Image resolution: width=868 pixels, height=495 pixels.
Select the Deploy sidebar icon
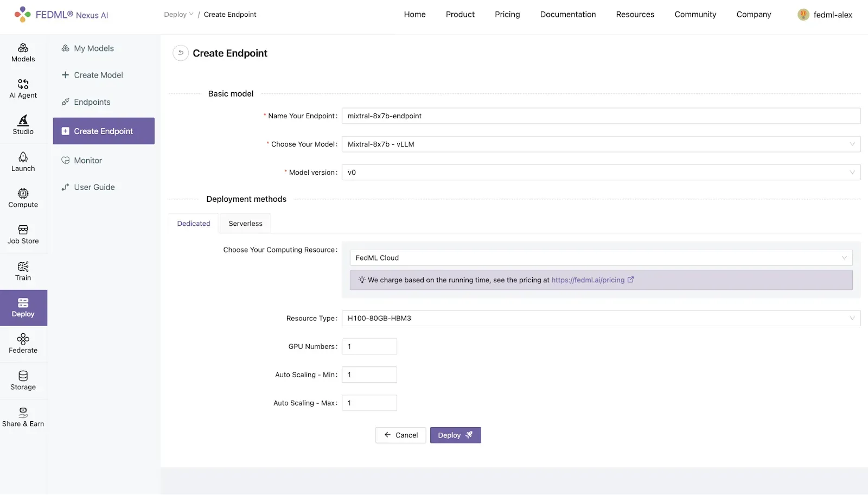[x=23, y=303]
